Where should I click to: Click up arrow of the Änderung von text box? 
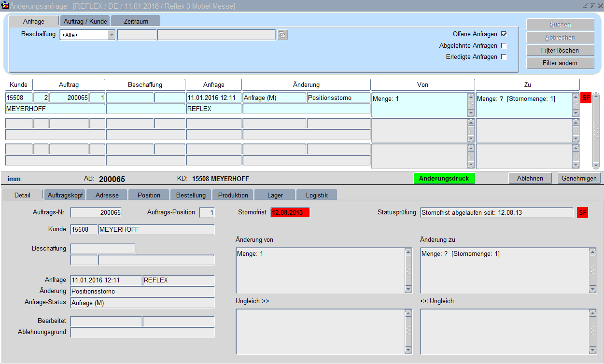(x=408, y=252)
